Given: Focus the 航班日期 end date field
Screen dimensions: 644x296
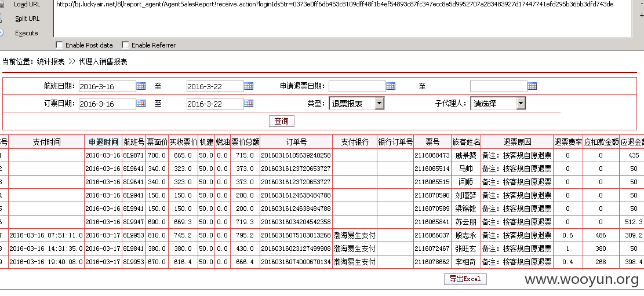Looking at the screenshot, I should [215, 86].
